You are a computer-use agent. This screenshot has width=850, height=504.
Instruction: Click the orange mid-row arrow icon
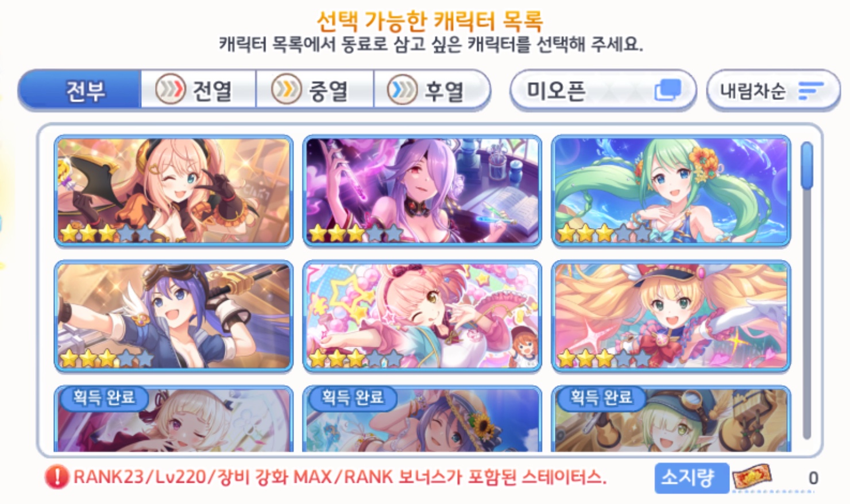[286, 90]
